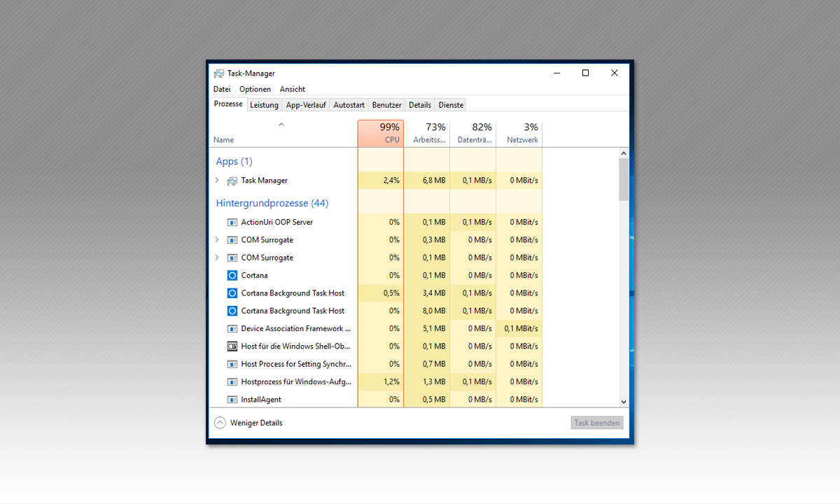Switch to the App-Verlauf tab
The width and height of the screenshot is (840, 504).
(306, 105)
